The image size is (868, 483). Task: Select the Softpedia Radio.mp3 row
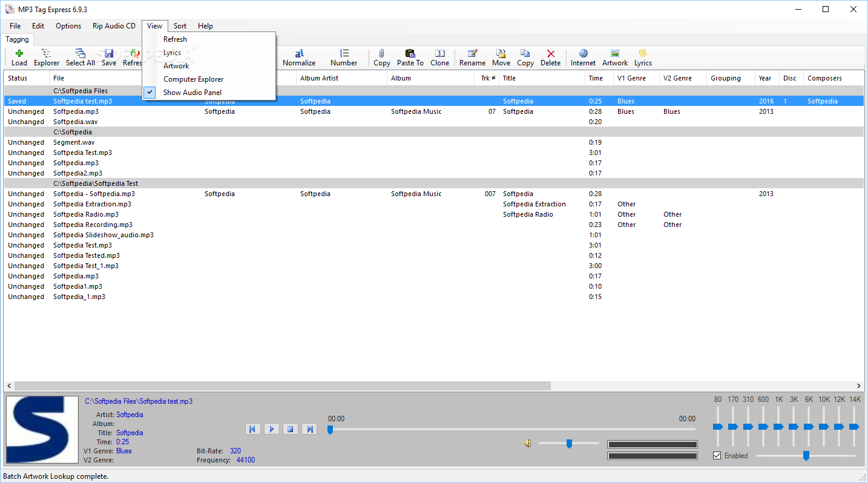434,214
